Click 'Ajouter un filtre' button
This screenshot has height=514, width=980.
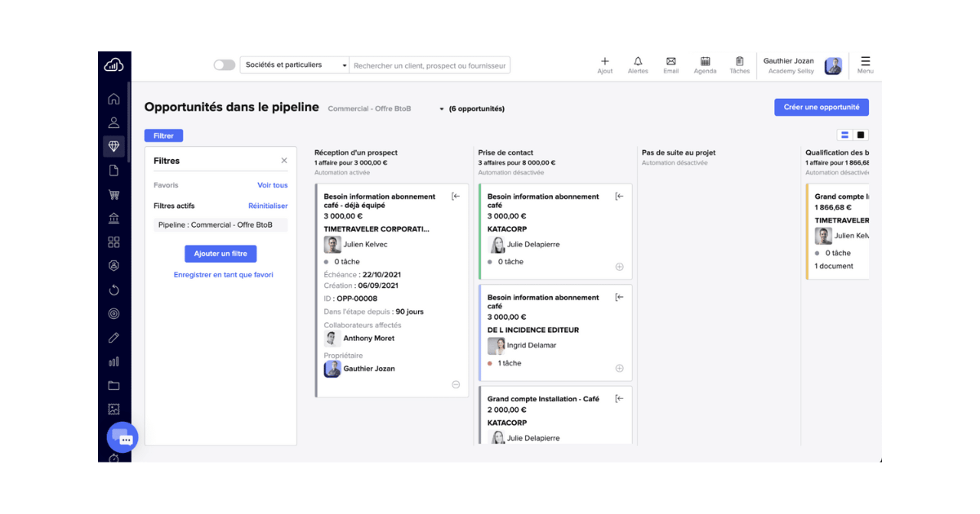point(220,254)
